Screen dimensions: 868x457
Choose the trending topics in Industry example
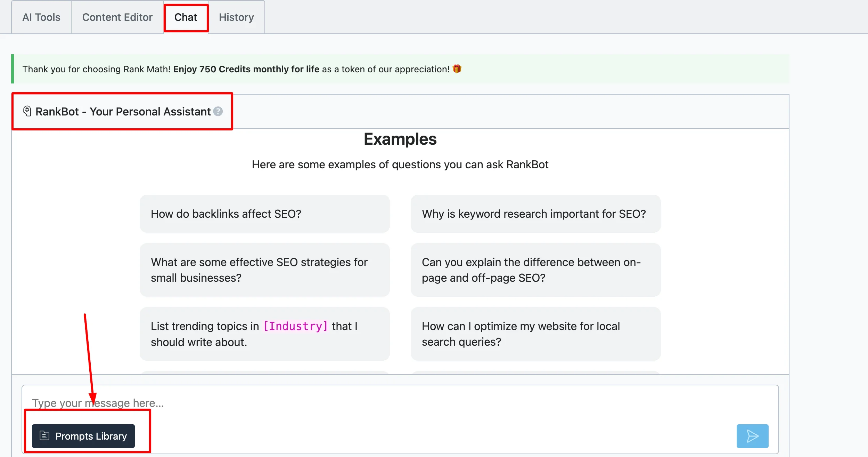tap(208, 342)
